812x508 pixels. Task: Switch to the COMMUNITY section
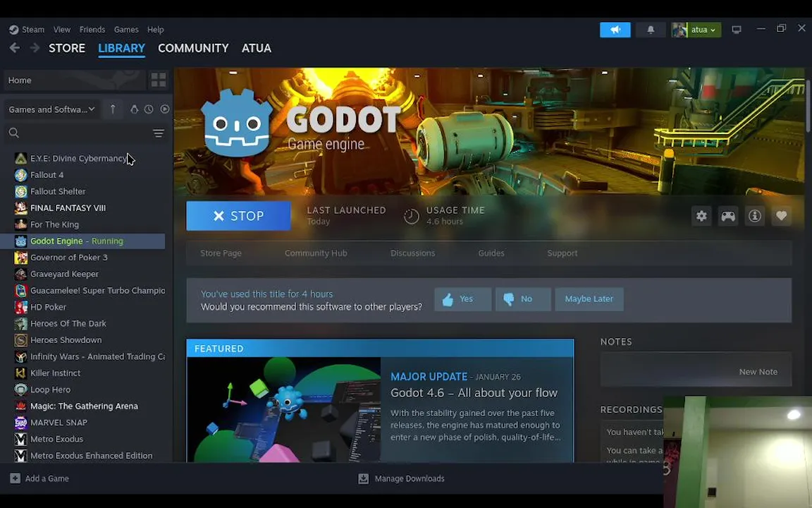tap(193, 48)
